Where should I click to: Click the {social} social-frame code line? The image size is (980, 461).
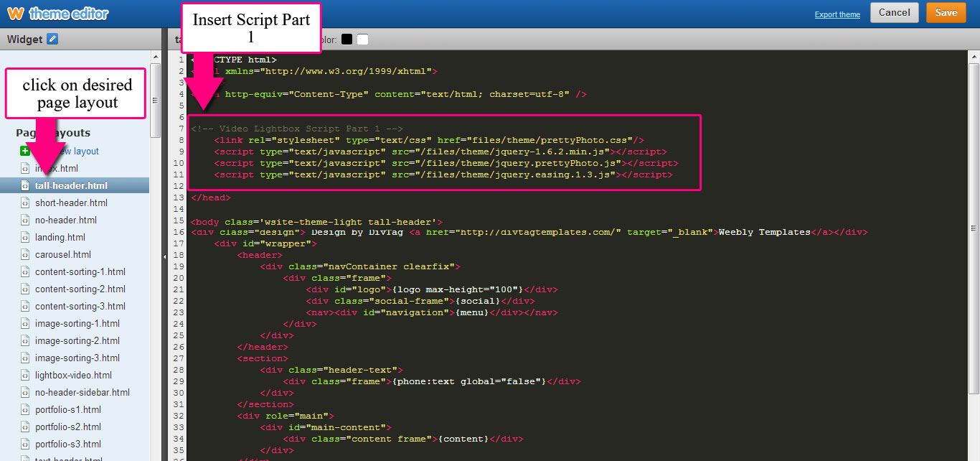point(420,301)
